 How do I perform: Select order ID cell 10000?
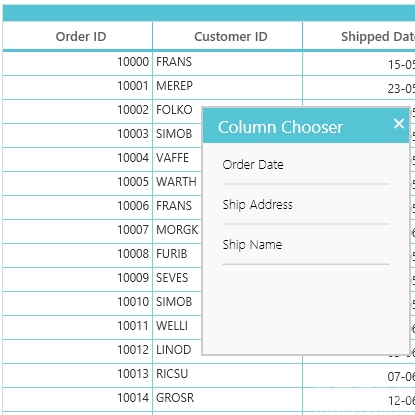tap(78, 63)
